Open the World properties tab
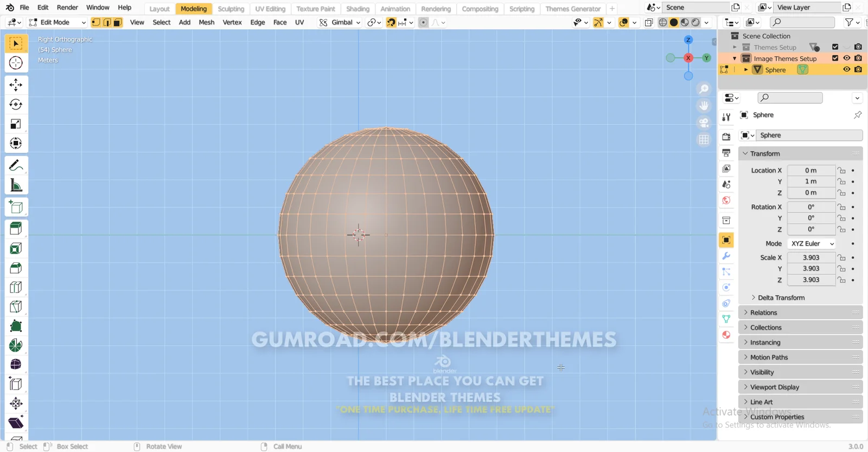This screenshot has height=452, width=868. tap(726, 201)
